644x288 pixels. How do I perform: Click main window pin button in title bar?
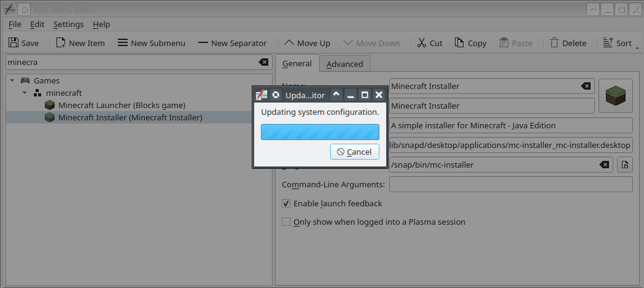[24, 9]
